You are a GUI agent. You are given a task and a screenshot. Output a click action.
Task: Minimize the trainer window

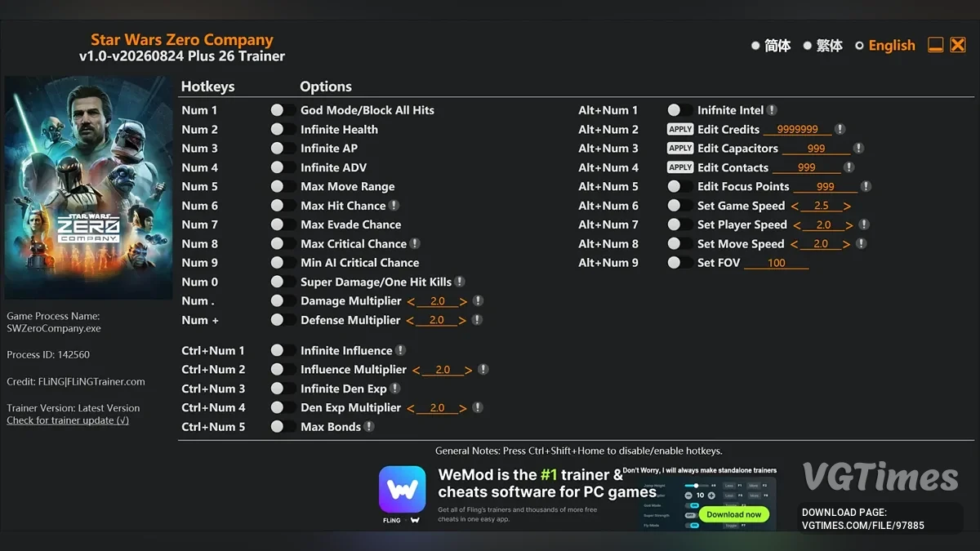pos(936,45)
